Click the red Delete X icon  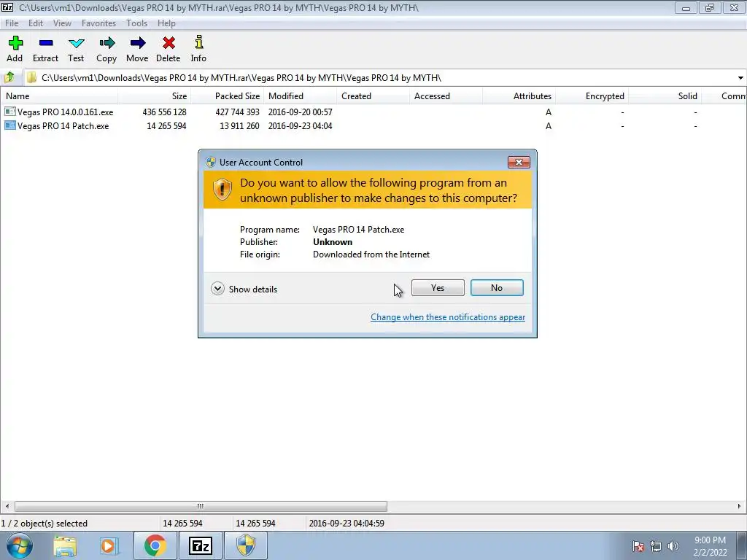point(169,43)
